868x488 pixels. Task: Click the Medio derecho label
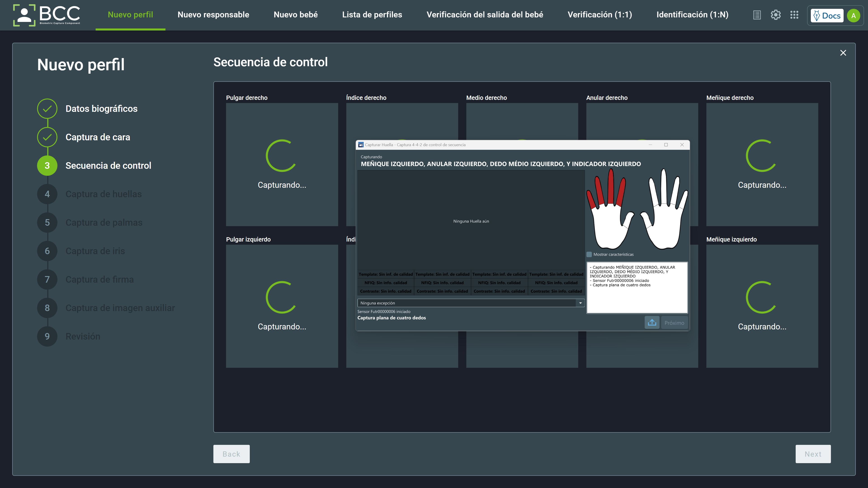tap(486, 98)
